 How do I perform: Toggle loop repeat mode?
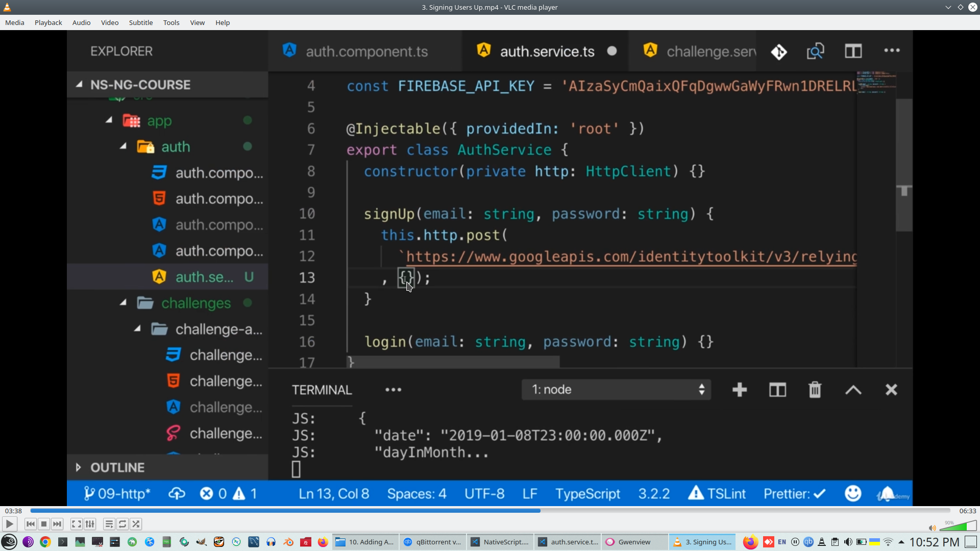coord(122,524)
